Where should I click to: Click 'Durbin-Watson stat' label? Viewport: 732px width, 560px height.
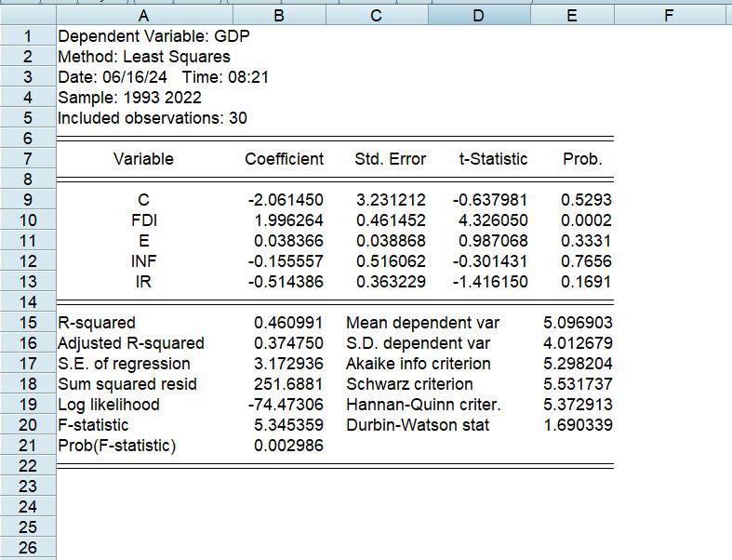pos(418,425)
